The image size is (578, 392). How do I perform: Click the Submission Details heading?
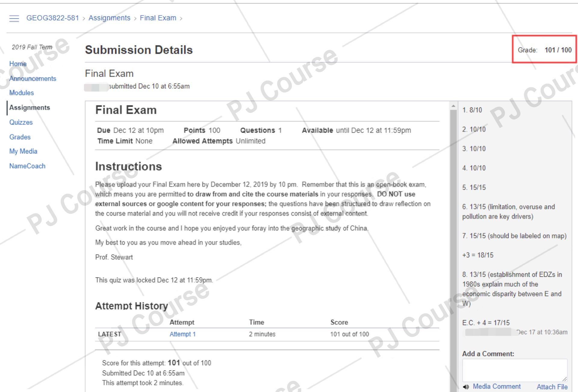139,50
